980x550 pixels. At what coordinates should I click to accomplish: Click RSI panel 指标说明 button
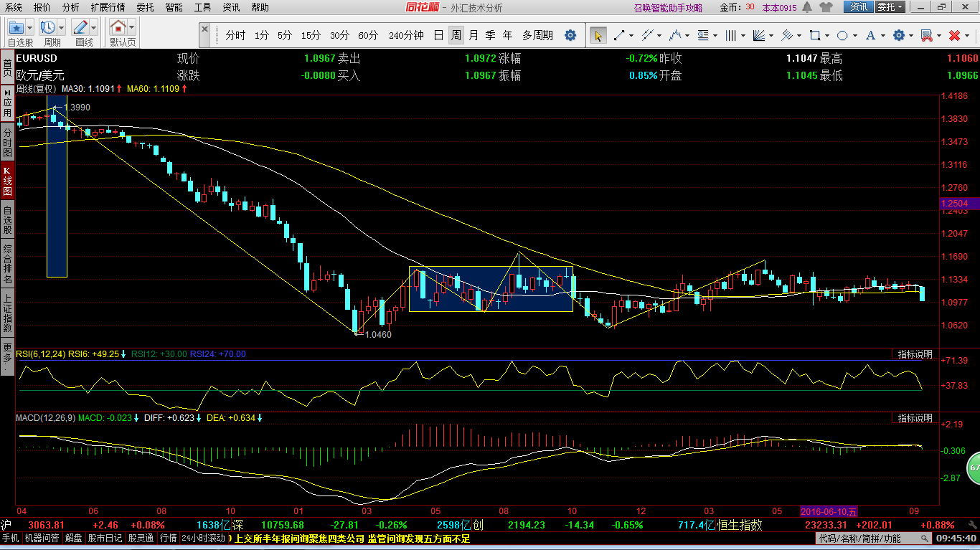[x=915, y=354]
